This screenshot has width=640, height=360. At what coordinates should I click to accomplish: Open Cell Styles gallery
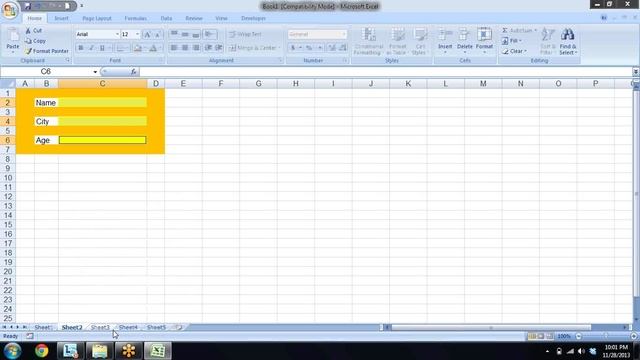419,41
